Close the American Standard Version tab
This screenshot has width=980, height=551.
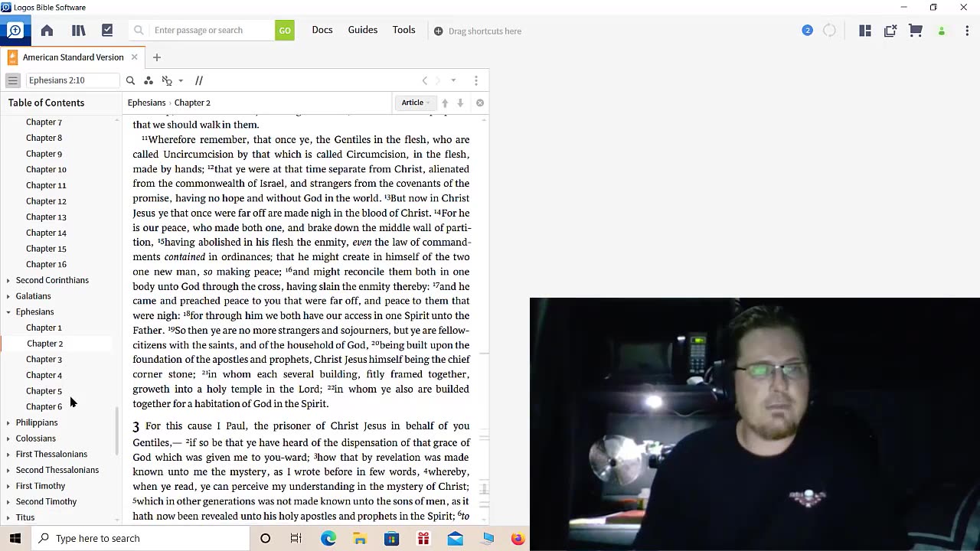pos(134,57)
